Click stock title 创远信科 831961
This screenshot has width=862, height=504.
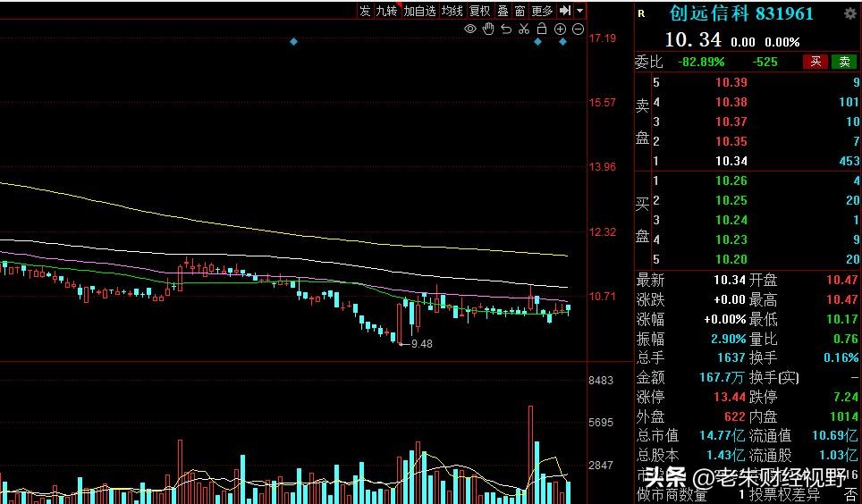point(741,13)
